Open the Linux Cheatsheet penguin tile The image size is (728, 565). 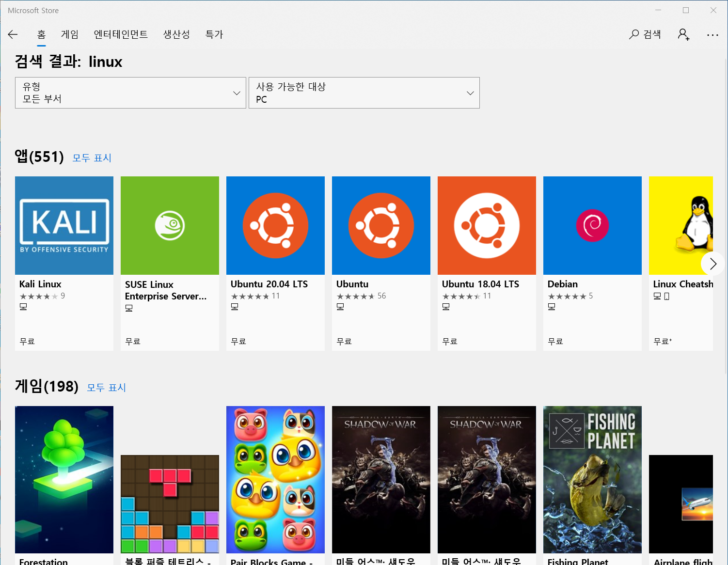pyautogui.click(x=681, y=225)
